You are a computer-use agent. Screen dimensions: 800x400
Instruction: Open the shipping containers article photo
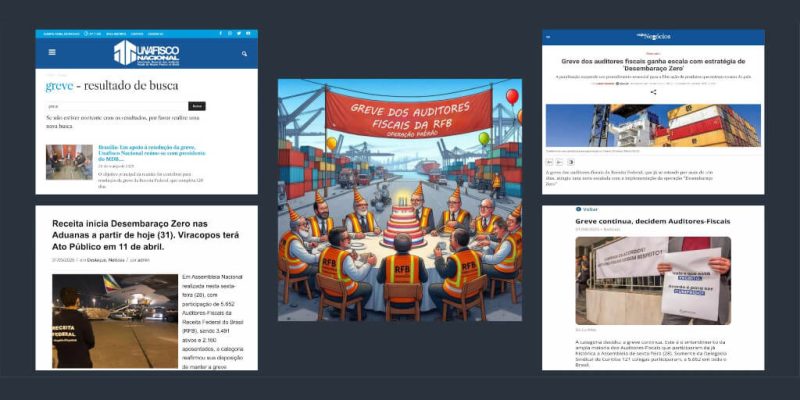point(653,126)
